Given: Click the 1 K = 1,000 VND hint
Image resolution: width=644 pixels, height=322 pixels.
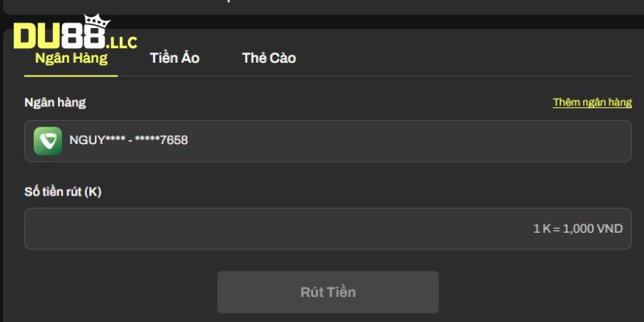Looking at the screenshot, I should (x=578, y=229).
